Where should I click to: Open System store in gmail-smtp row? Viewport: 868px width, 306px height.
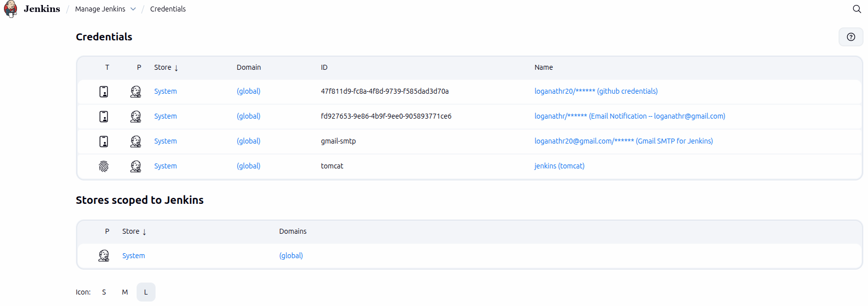tap(166, 141)
